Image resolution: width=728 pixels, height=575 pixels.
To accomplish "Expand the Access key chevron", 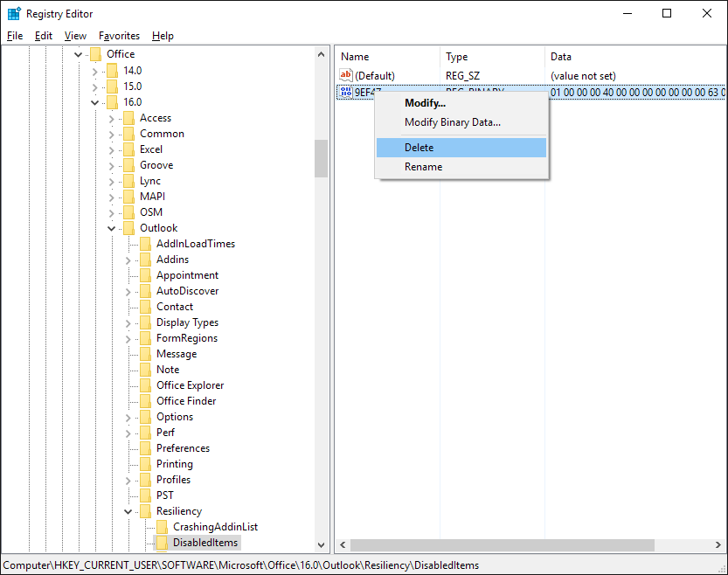I will [x=112, y=119].
